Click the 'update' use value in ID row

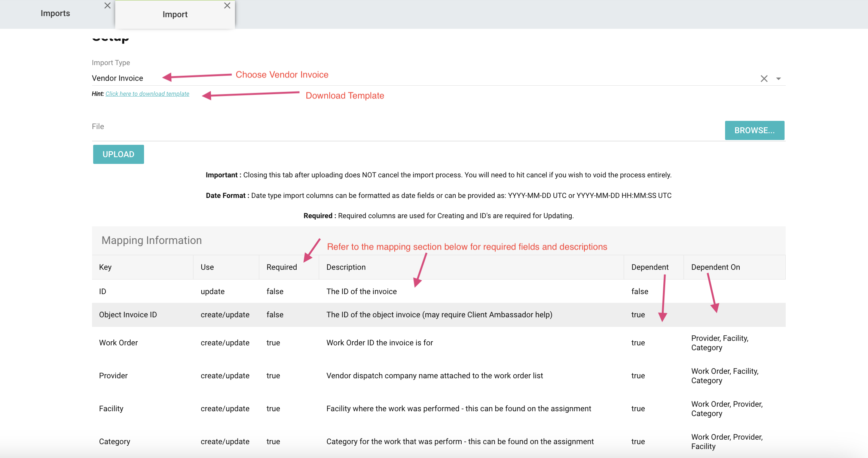point(213,291)
